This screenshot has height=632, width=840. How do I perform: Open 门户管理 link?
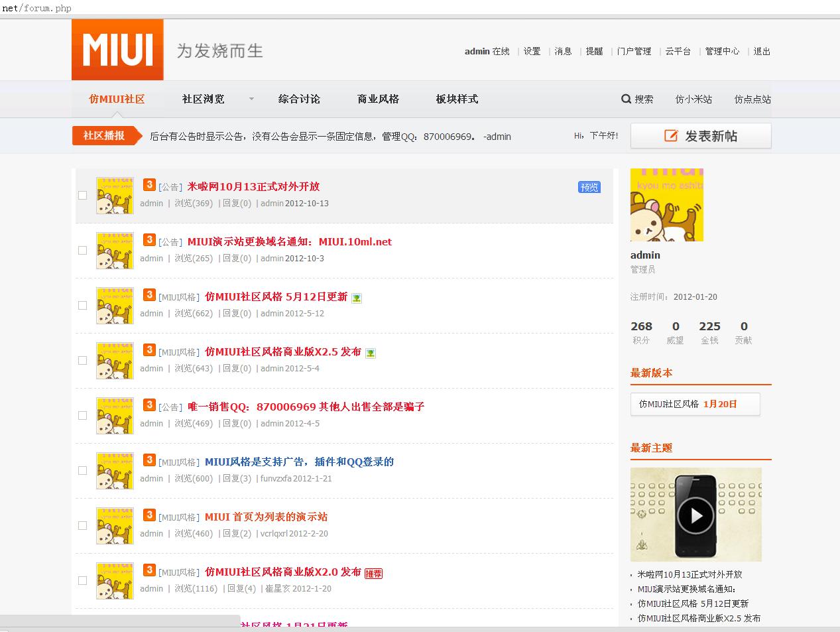(x=634, y=51)
